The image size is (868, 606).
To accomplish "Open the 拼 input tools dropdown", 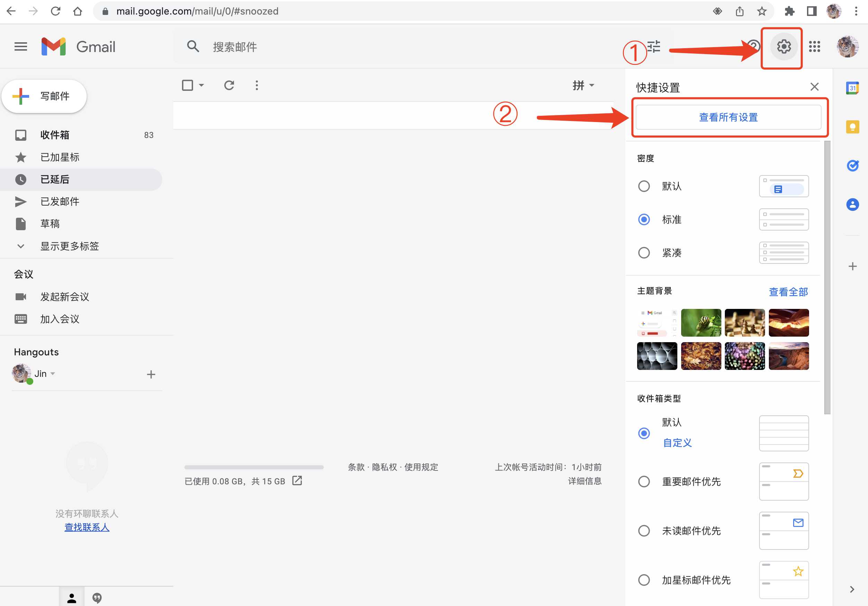I will click(x=583, y=85).
